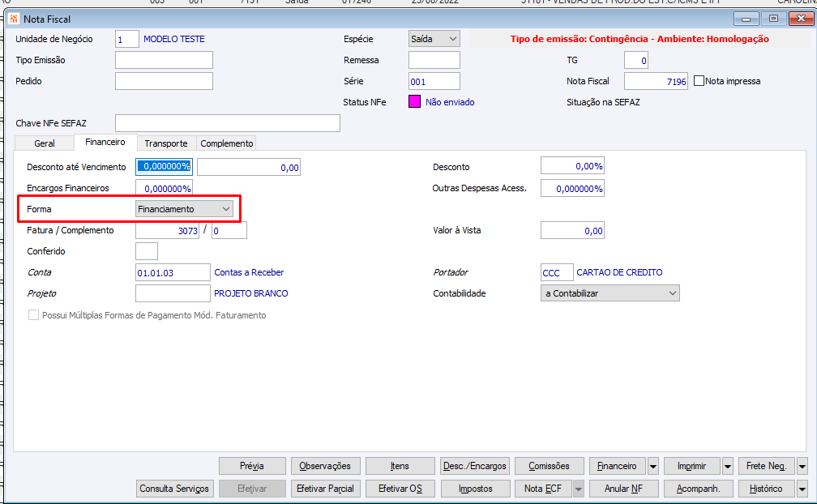Open the Complemento tab
The image size is (817, 504).
coord(227,143)
